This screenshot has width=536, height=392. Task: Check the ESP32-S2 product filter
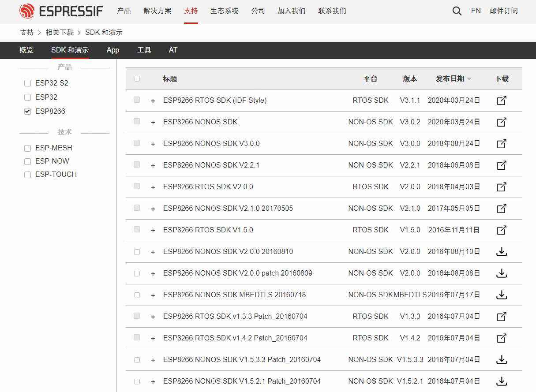click(x=27, y=83)
